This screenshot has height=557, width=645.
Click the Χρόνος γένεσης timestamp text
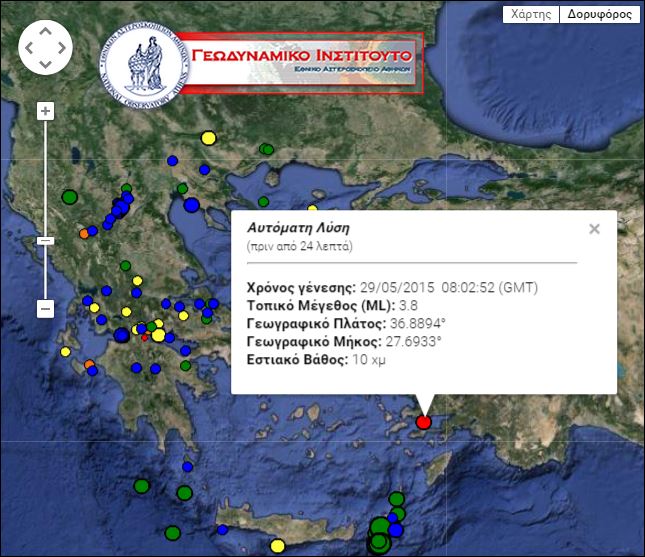click(392, 287)
